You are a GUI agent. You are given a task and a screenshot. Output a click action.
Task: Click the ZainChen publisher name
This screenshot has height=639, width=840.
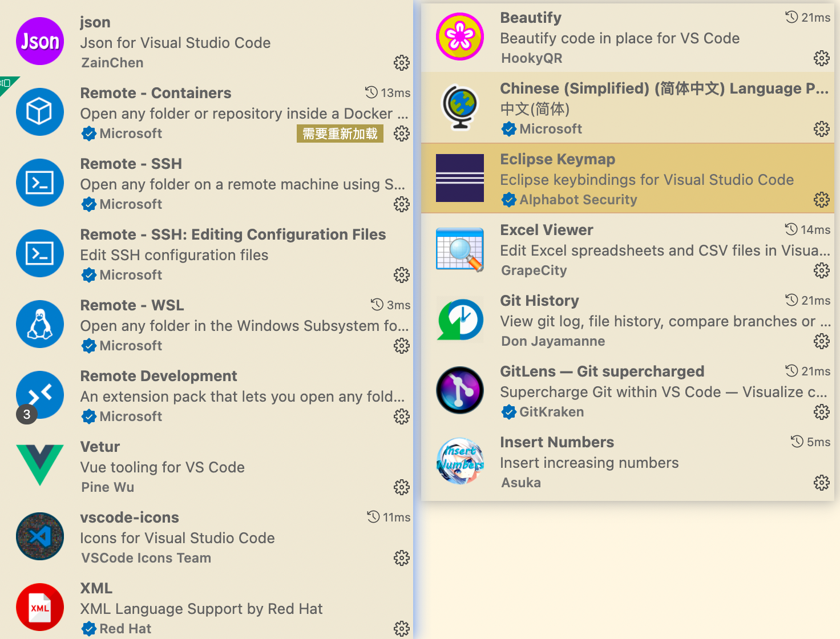point(112,63)
